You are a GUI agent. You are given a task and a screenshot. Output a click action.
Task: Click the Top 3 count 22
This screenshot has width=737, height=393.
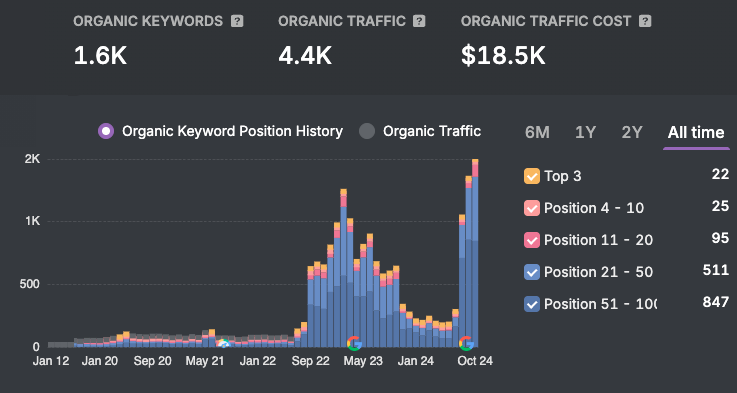(x=720, y=174)
